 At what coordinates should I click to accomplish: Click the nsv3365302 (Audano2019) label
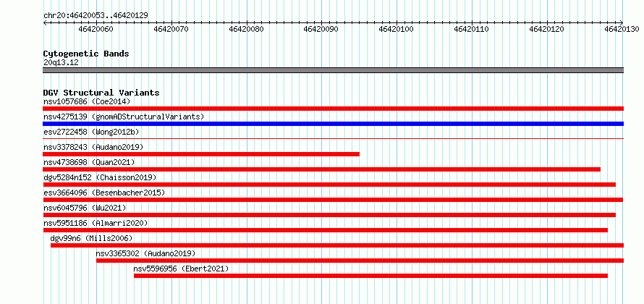145,253
